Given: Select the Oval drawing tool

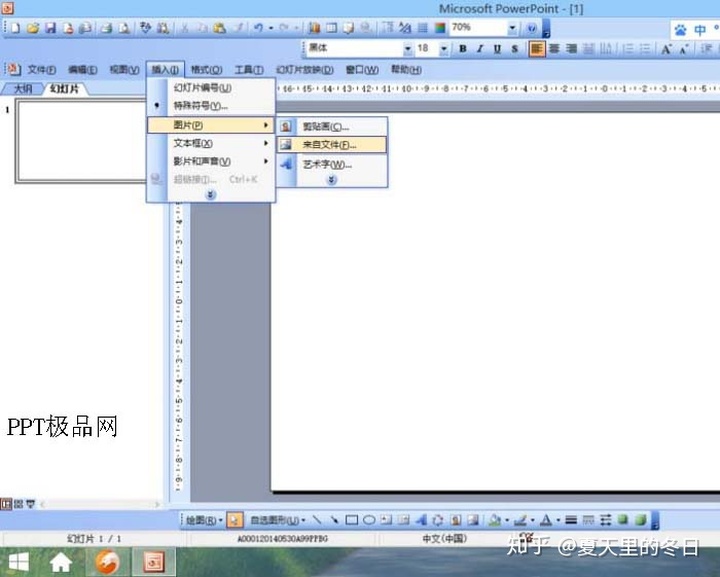Looking at the screenshot, I should click(369, 520).
